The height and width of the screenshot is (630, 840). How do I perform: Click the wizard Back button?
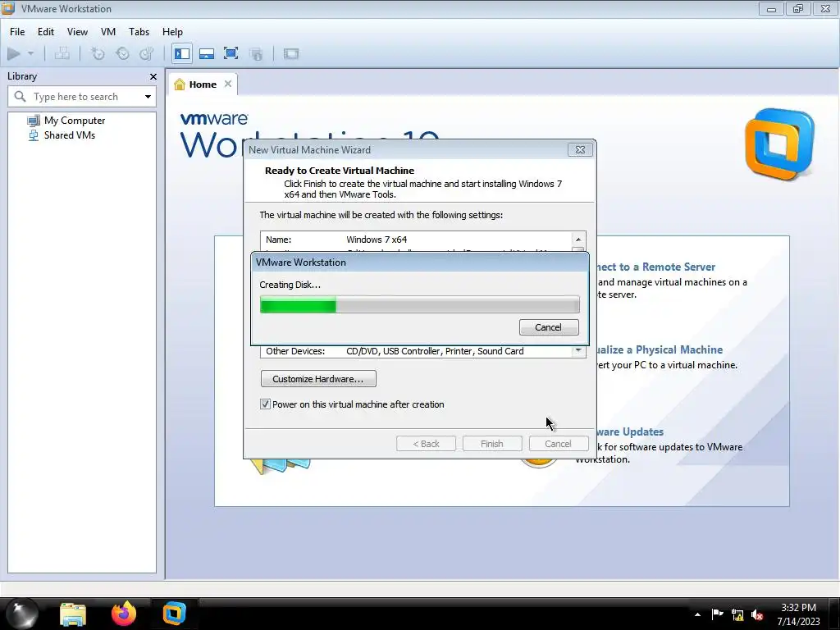click(426, 444)
